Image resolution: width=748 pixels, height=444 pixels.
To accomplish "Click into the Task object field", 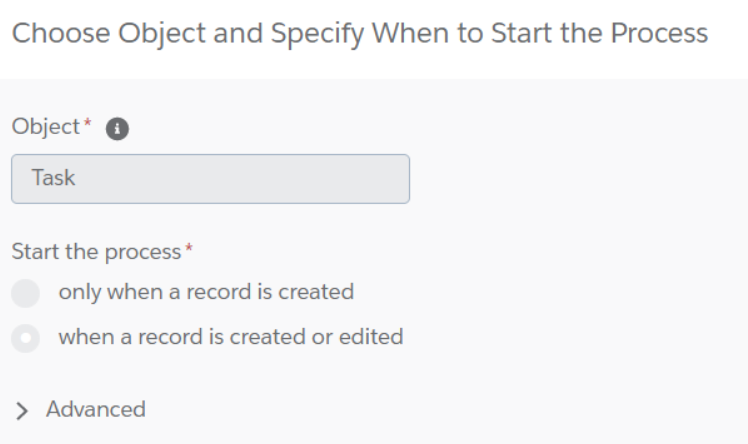I will click(210, 179).
